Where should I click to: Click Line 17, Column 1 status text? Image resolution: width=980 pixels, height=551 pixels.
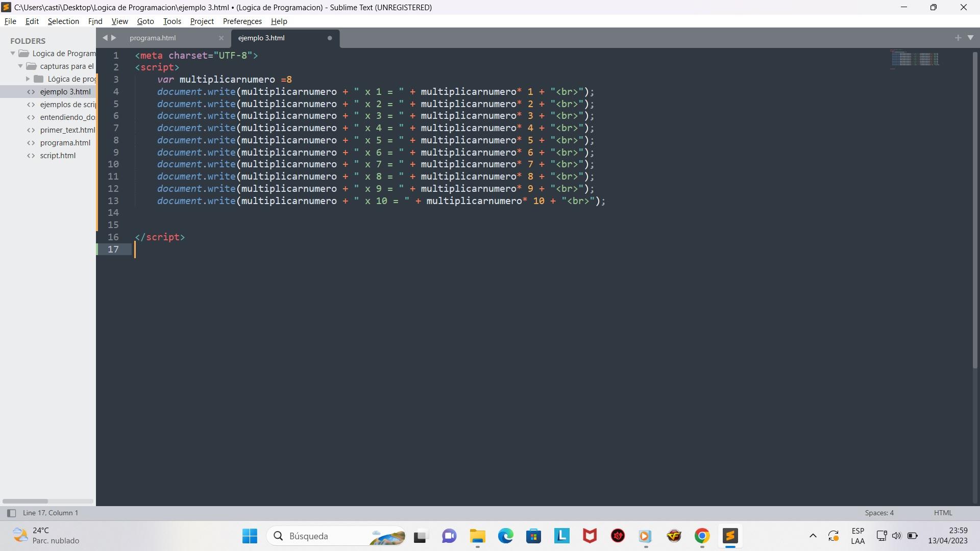point(51,513)
